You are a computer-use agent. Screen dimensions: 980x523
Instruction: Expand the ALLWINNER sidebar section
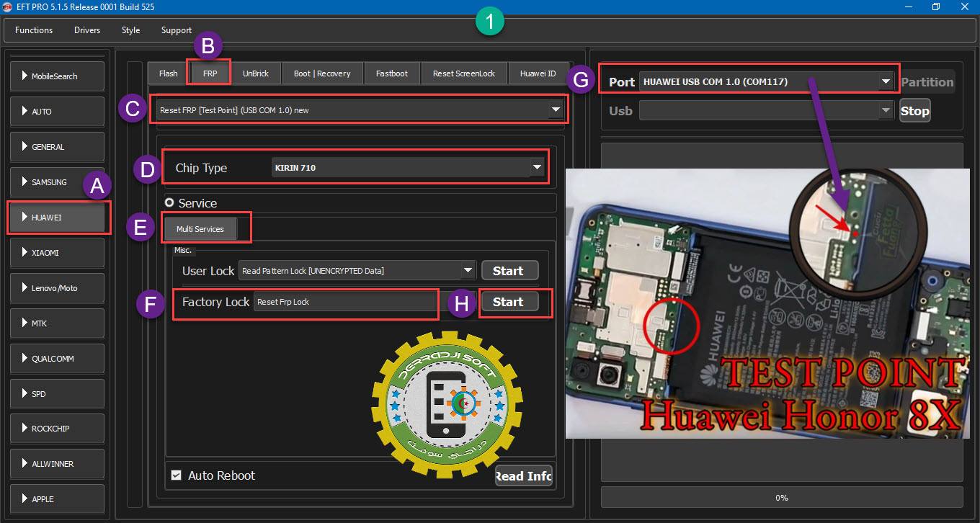click(x=58, y=464)
